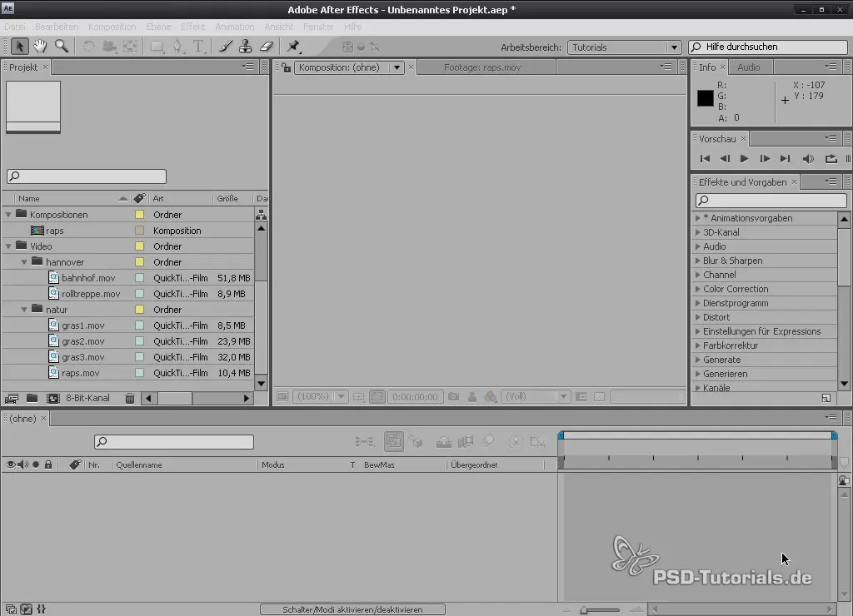The width and height of the screenshot is (853, 616).
Task: Click the Vorschau play button
Action: click(x=744, y=159)
